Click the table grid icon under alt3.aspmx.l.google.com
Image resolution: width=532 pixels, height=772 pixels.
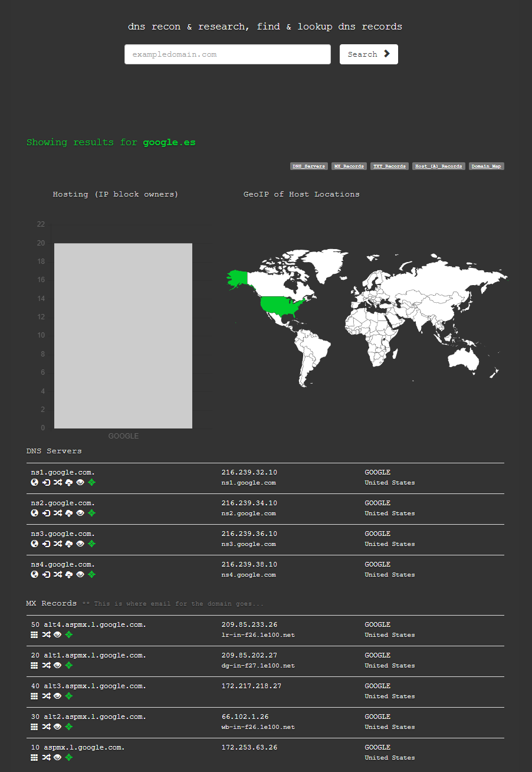(35, 696)
